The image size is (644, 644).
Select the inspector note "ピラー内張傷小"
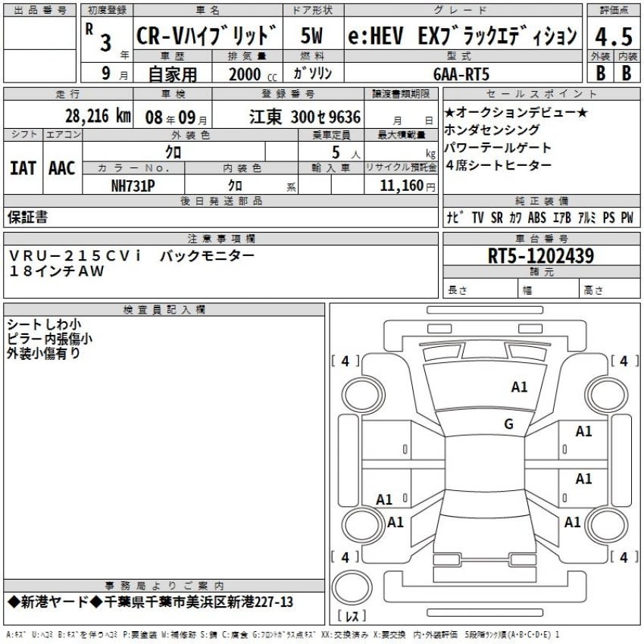click(x=50, y=339)
